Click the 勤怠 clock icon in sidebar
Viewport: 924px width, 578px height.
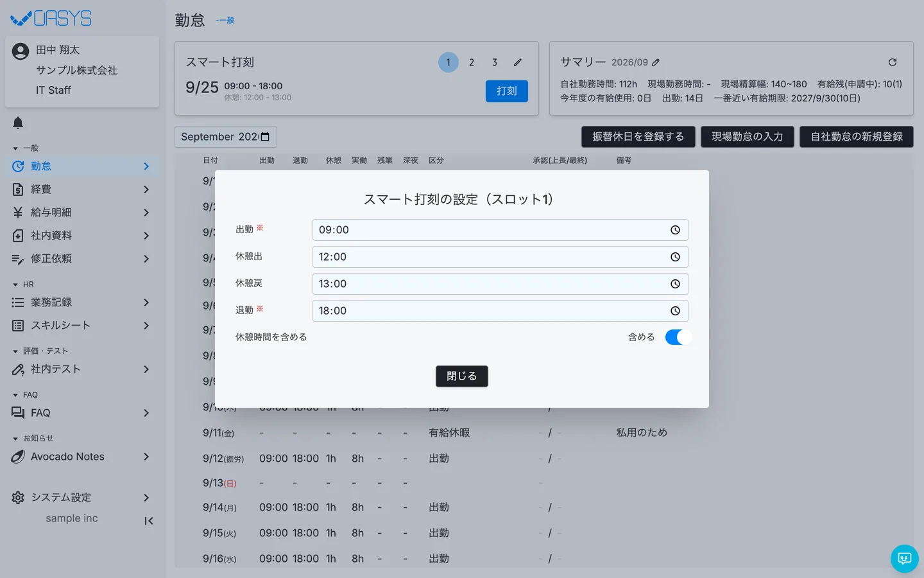coord(18,166)
